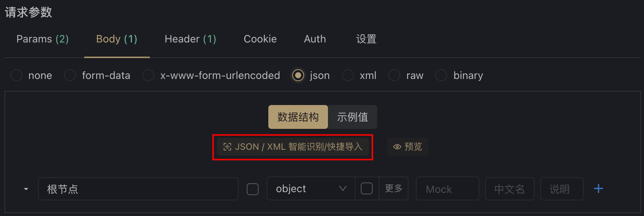Screen dimensions: 644x216
Task: Select the none body type radio
Action: (x=16, y=76)
